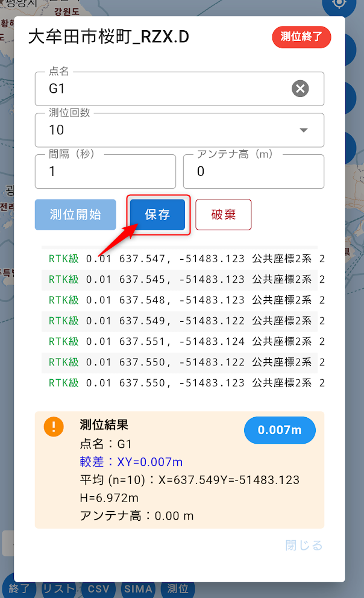364x598 pixels.
Task: Tap the 終了 button at bottom left
Action: point(20,589)
